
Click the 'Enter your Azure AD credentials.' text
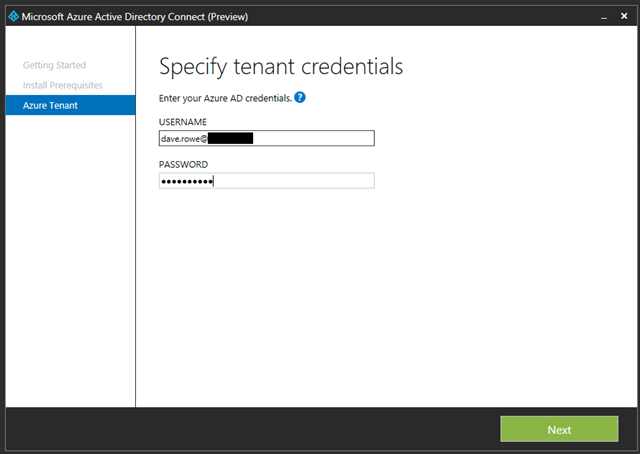[225, 98]
